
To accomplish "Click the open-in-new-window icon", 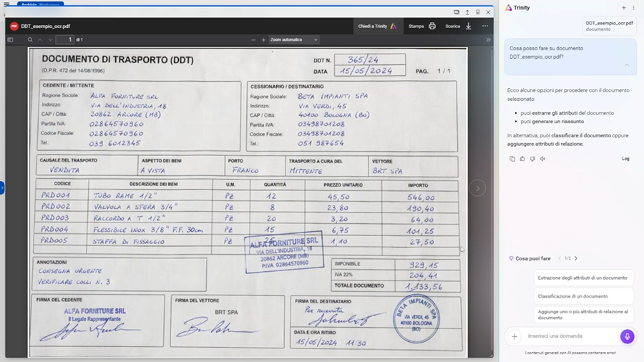I will 457,12.
